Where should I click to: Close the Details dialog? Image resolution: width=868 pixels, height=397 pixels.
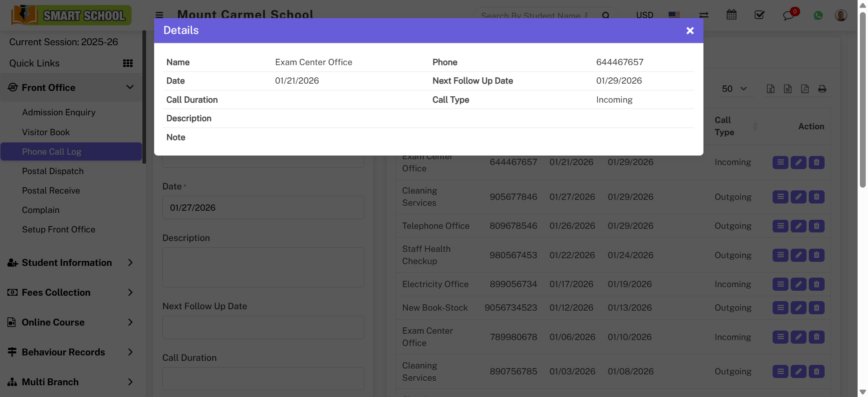click(689, 31)
